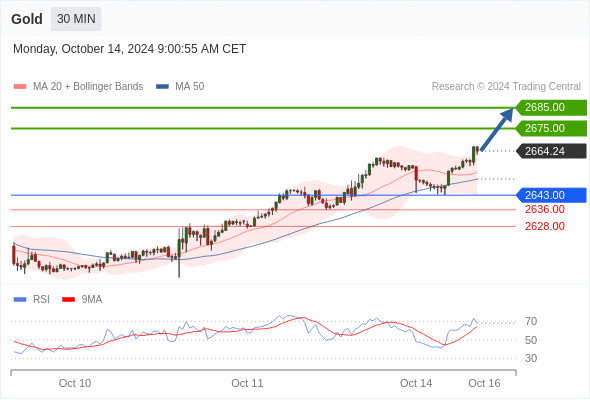
Task: Click the red 2636.00 support level
Action: click(x=545, y=210)
